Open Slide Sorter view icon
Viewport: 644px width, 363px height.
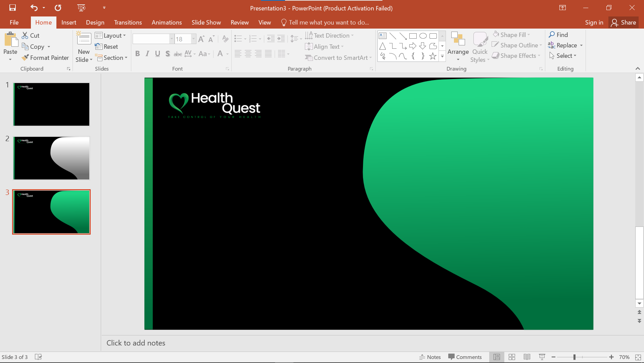(512, 357)
